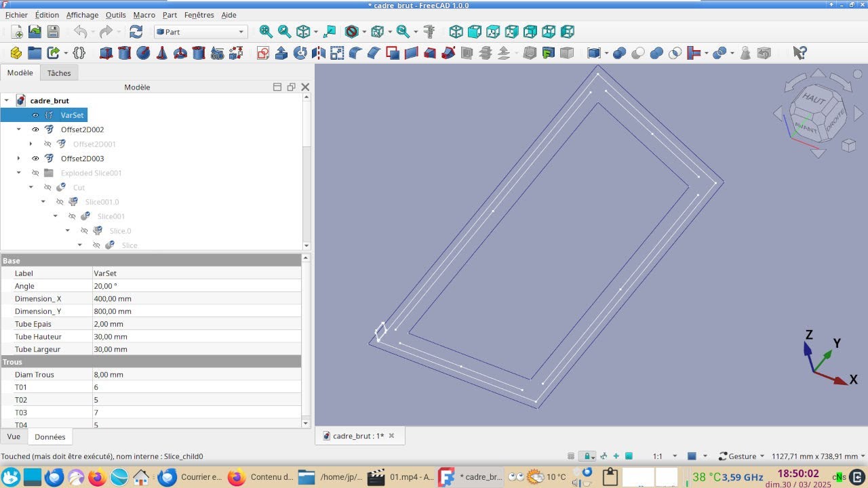
Task: Open the Macro menu
Action: tap(144, 15)
